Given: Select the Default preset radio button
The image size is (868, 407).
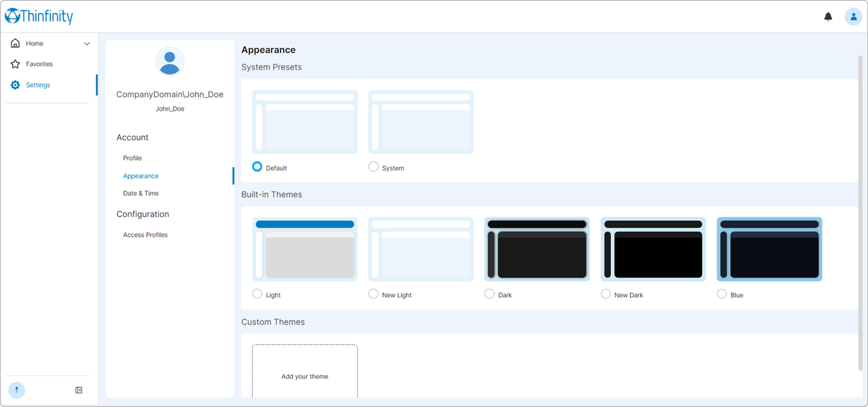Looking at the screenshot, I should click(x=257, y=167).
